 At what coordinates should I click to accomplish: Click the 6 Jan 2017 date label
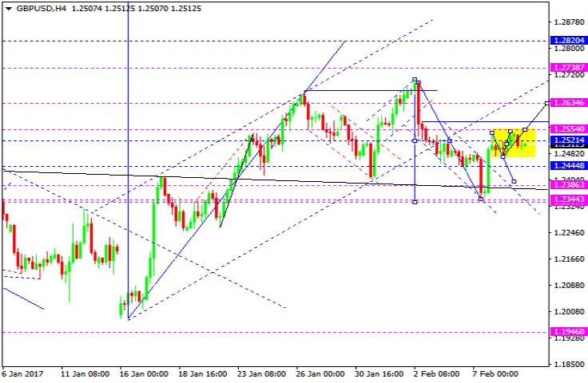(22, 373)
